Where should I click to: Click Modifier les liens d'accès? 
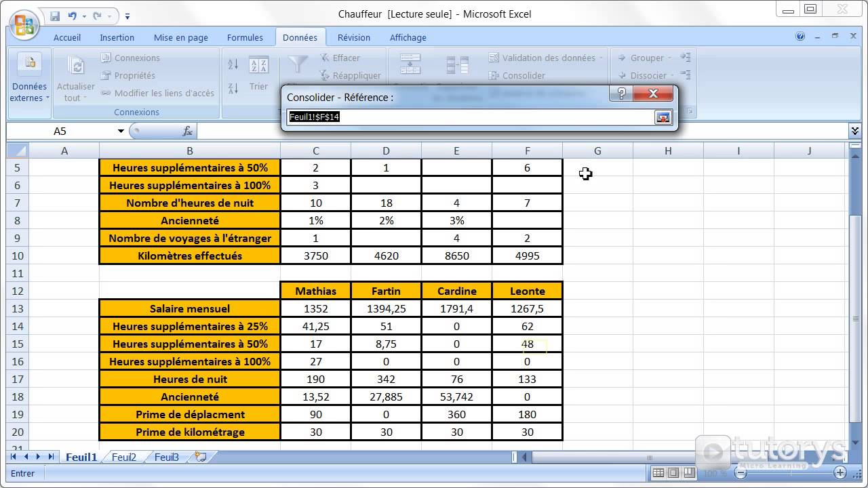pyautogui.click(x=157, y=94)
